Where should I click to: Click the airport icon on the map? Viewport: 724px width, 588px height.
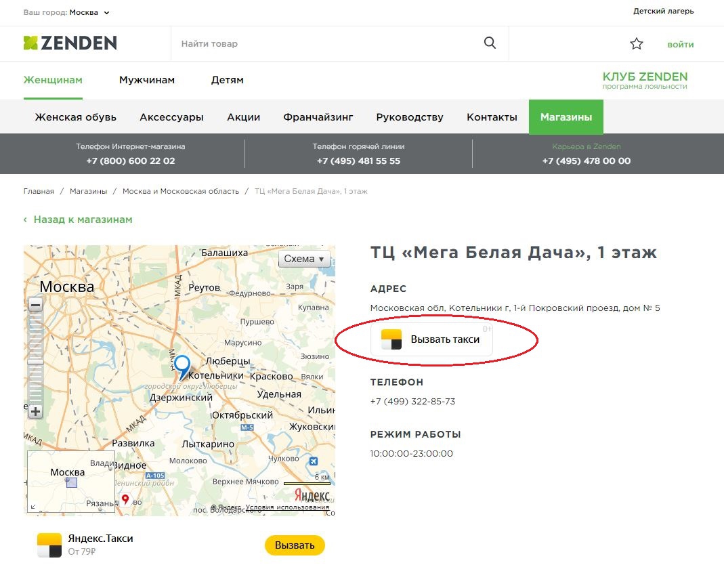click(x=314, y=461)
